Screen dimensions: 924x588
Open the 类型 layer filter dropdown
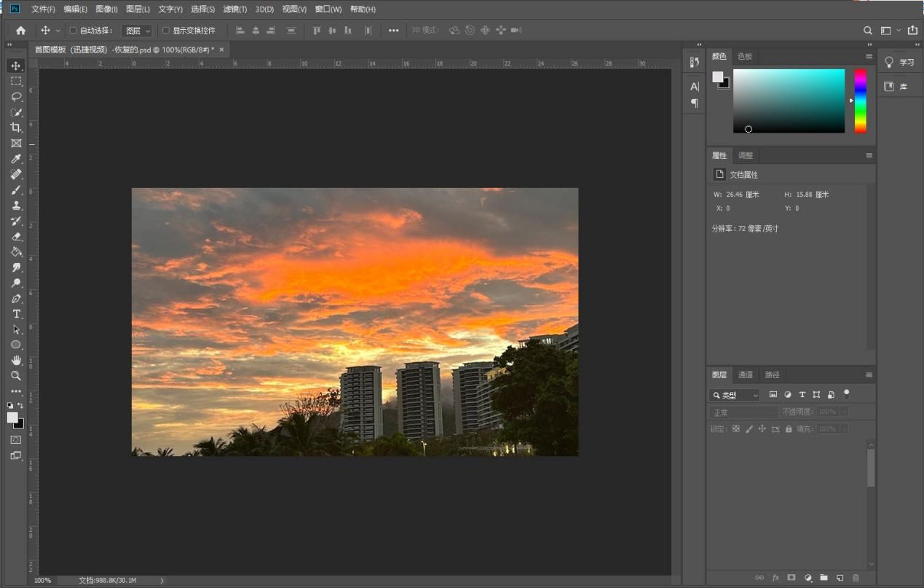735,395
